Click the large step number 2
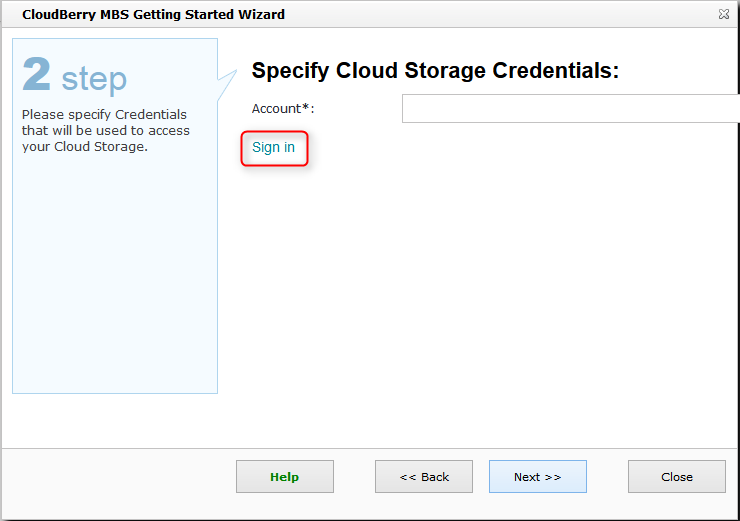This screenshot has width=740, height=521. (37, 76)
